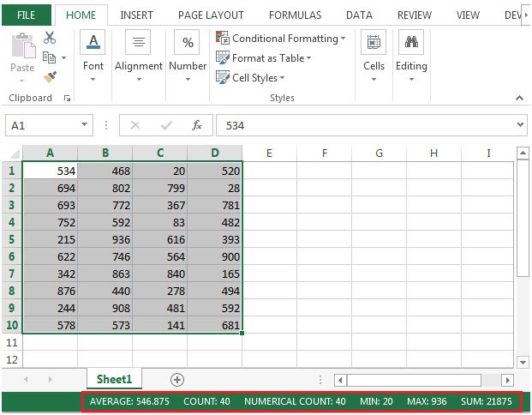Expand the Editing group dropdown arrow

pyautogui.click(x=411, y=80)
